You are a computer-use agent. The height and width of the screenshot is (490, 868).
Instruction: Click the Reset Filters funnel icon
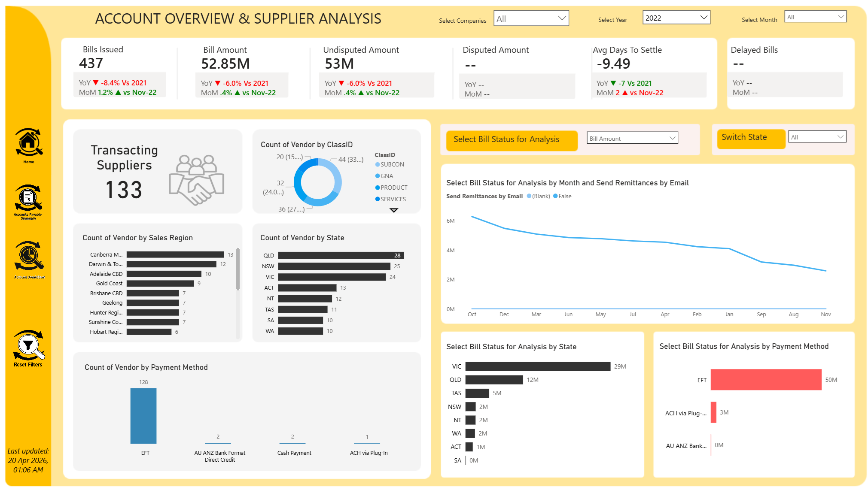coord(29,345)
